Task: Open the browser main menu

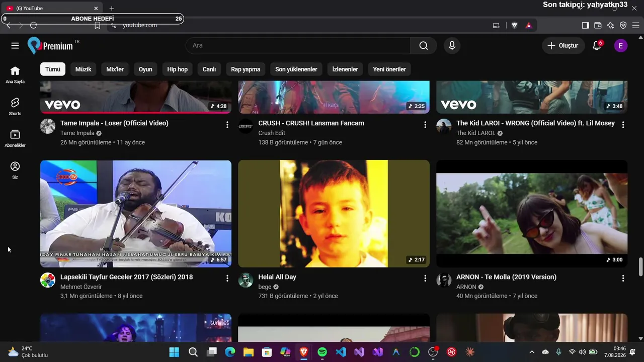Action: pos(635,25)
